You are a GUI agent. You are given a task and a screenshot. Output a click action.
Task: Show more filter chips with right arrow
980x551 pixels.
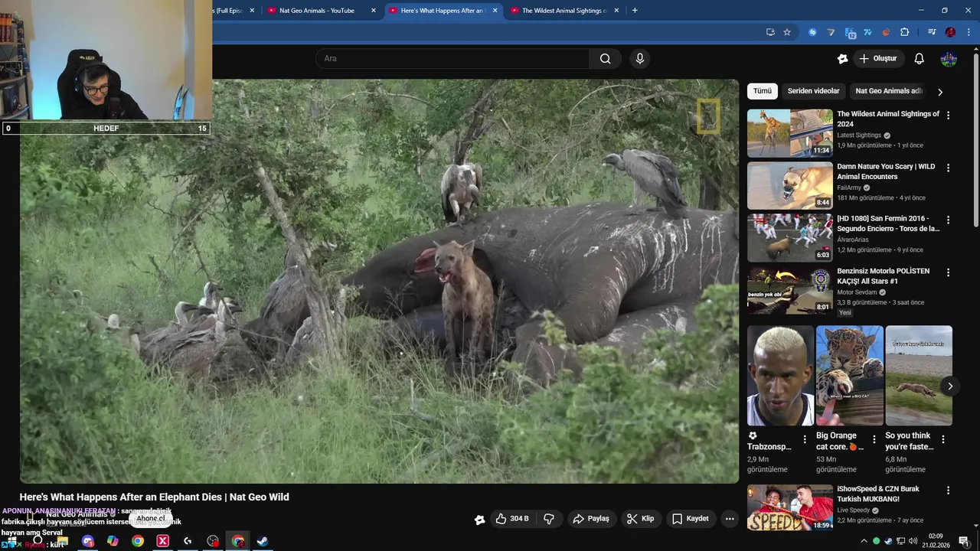[940, 92]
